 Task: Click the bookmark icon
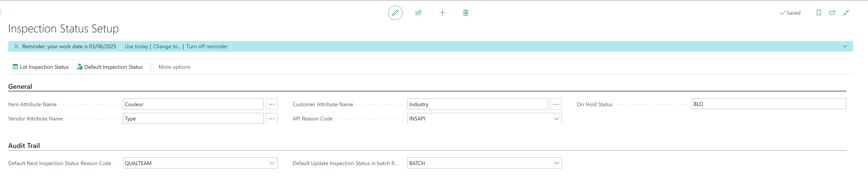819,13
